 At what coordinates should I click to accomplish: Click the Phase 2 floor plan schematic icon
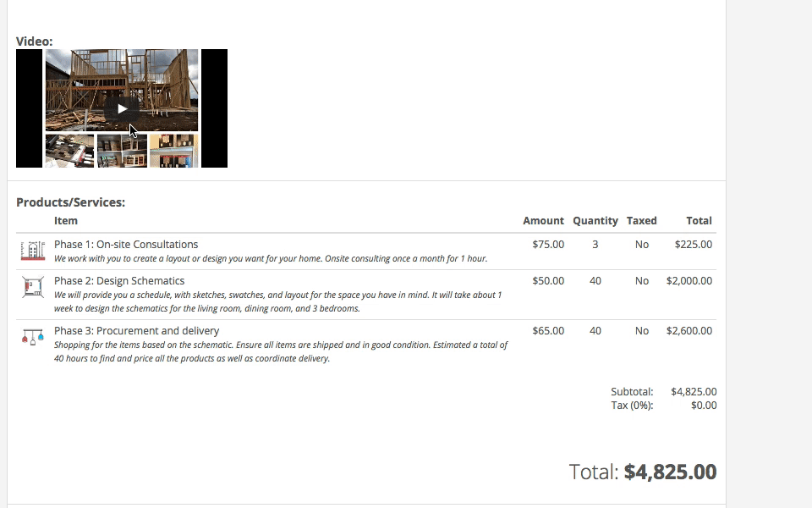click(x=32, y=288)
